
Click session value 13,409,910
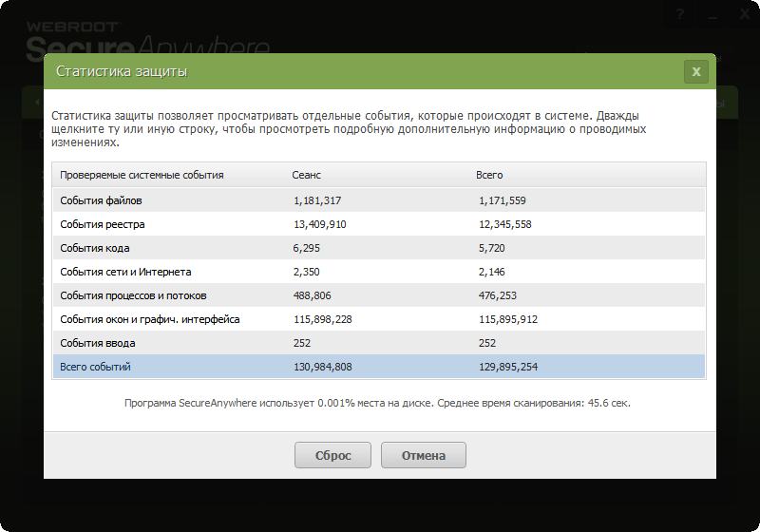[320, 224]
